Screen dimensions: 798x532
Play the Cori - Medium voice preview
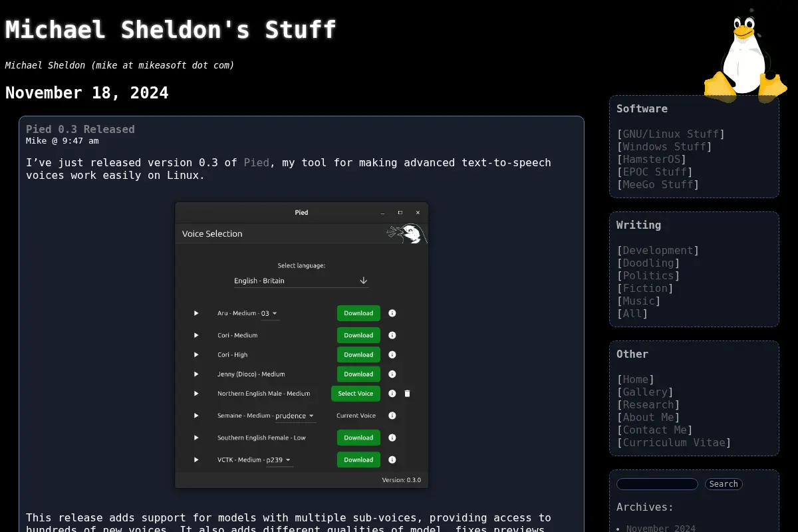196,335
